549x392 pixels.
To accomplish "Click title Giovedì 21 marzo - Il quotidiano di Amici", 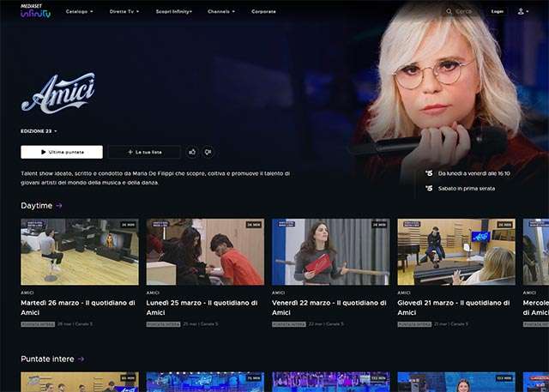I will pos(454,308).
